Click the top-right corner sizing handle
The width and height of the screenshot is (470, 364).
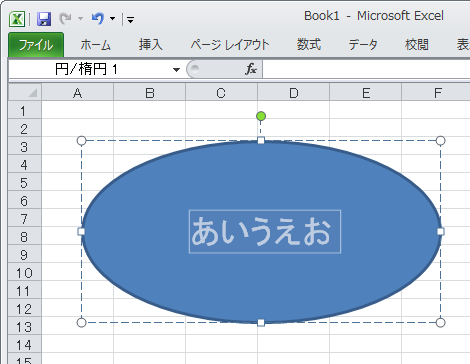[x=440, y=141]
